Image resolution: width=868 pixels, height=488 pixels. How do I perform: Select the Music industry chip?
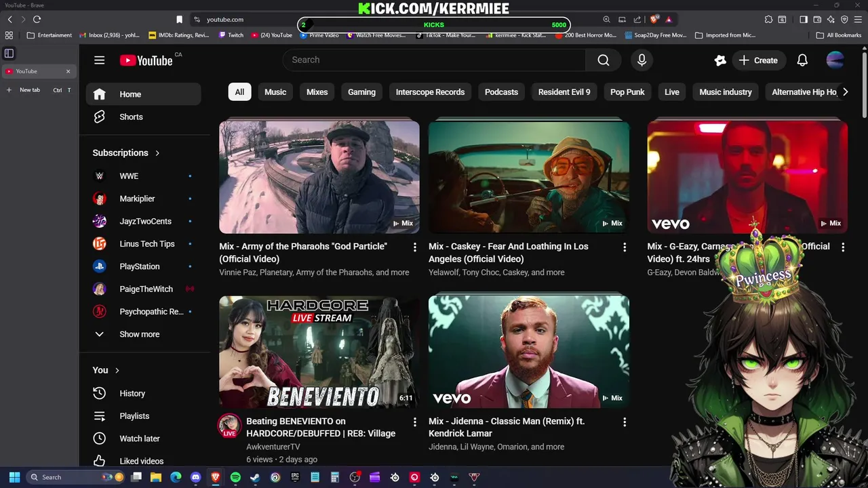[x=726, y=92]
